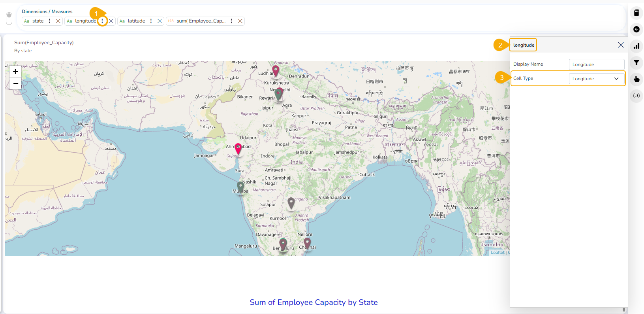Zoom in on the map

click(15, 72)
